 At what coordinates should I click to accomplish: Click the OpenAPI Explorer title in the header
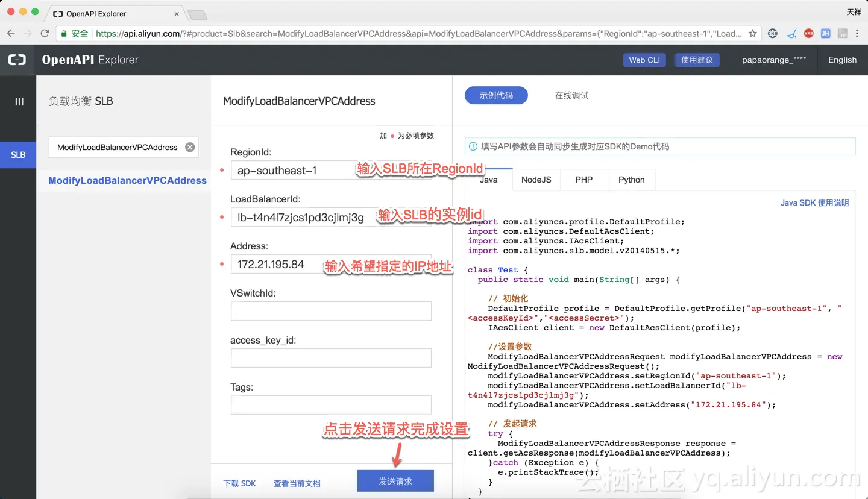(90, 60)
